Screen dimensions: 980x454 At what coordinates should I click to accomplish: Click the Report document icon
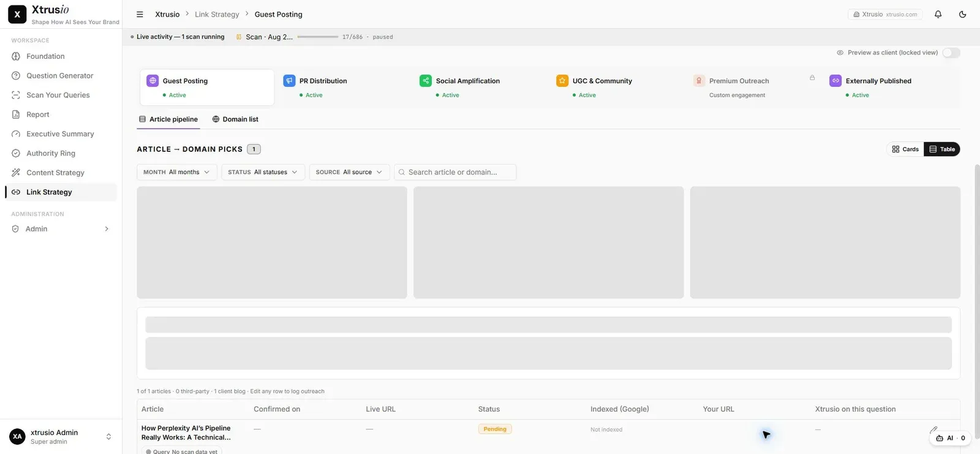(x=16, y=115)
